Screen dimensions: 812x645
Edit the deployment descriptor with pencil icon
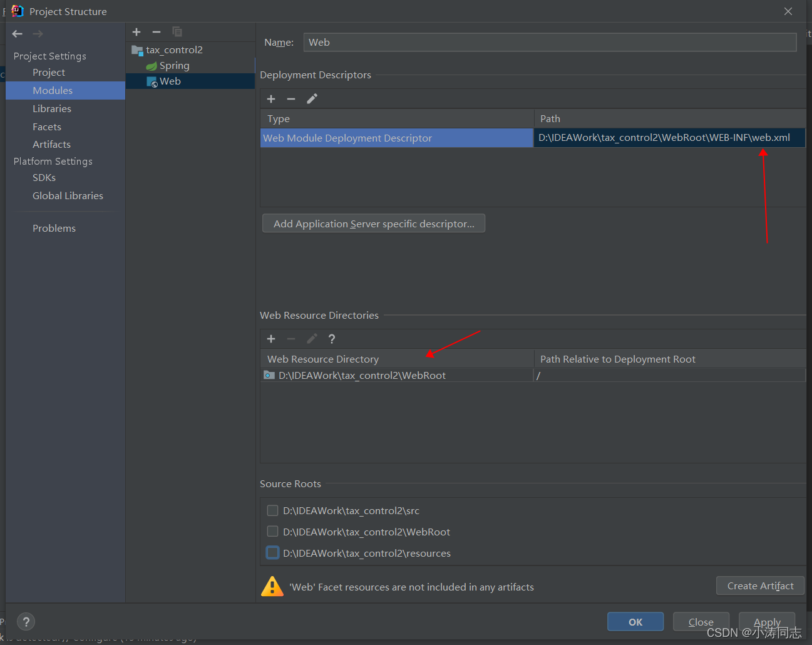click(312, 99)
